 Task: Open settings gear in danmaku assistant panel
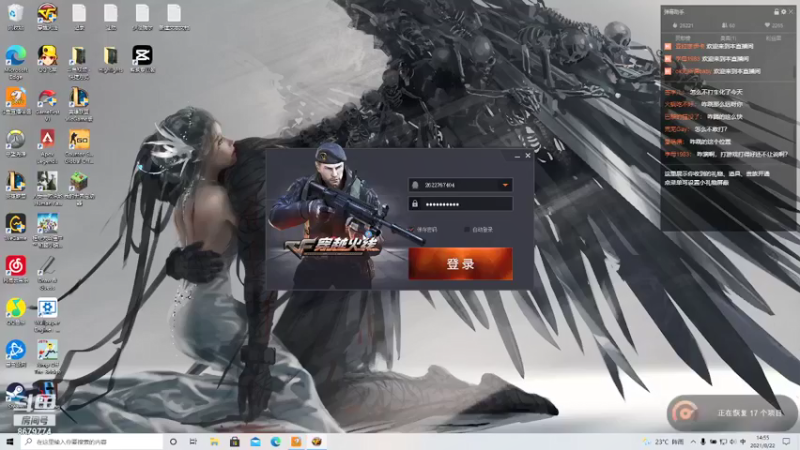tap(784, 12)
